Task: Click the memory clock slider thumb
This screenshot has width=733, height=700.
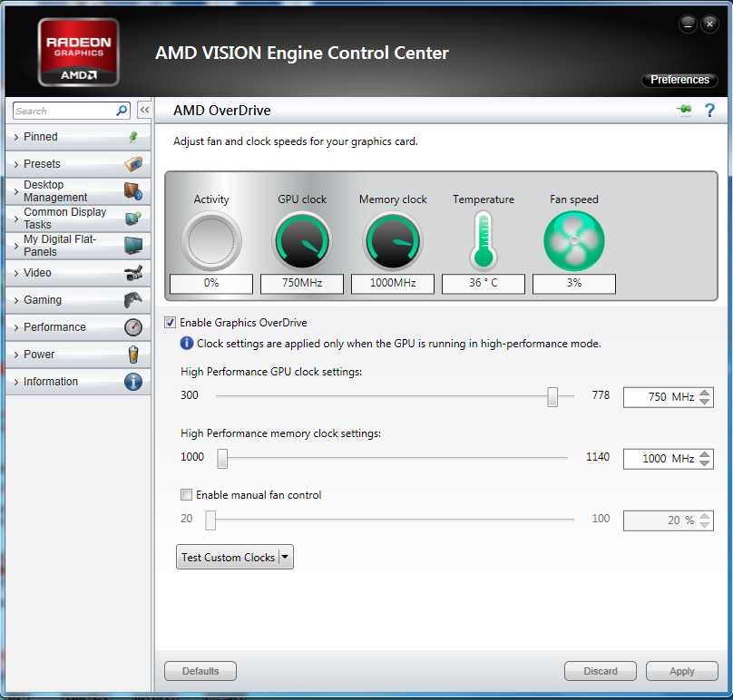Action: [222, 459]
